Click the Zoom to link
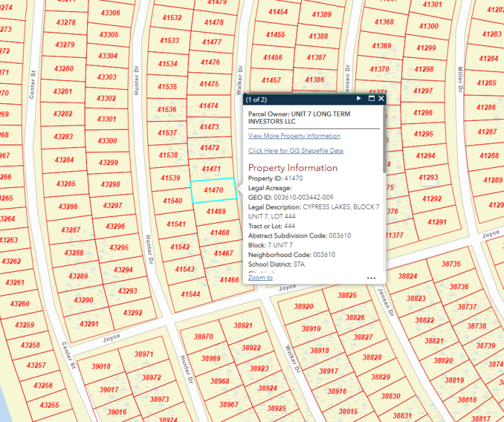Image resolution: width=504 pixels, height=422 pixels. click(260, 278)
